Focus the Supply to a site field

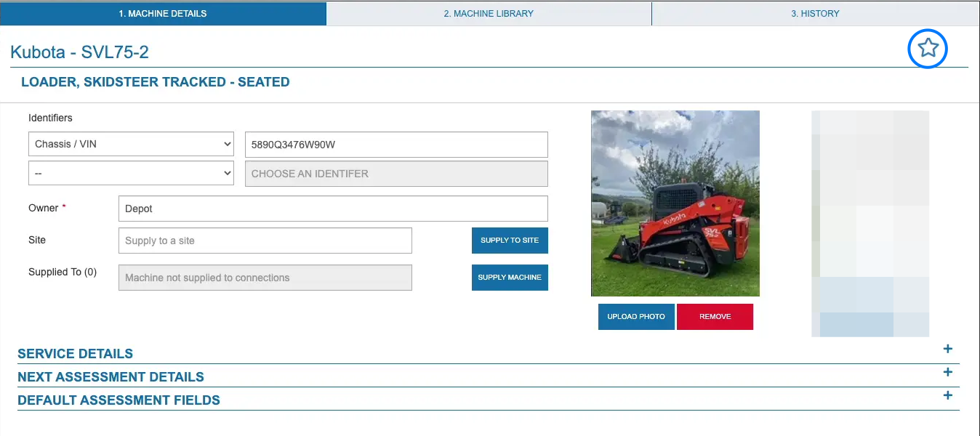(x=265, y=241)
